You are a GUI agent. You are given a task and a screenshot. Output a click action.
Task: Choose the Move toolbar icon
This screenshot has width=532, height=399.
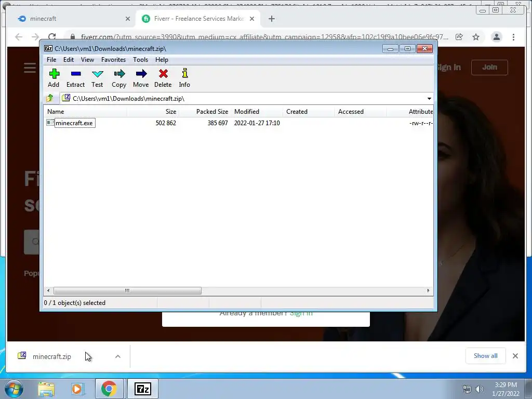(x=141, y=78)
